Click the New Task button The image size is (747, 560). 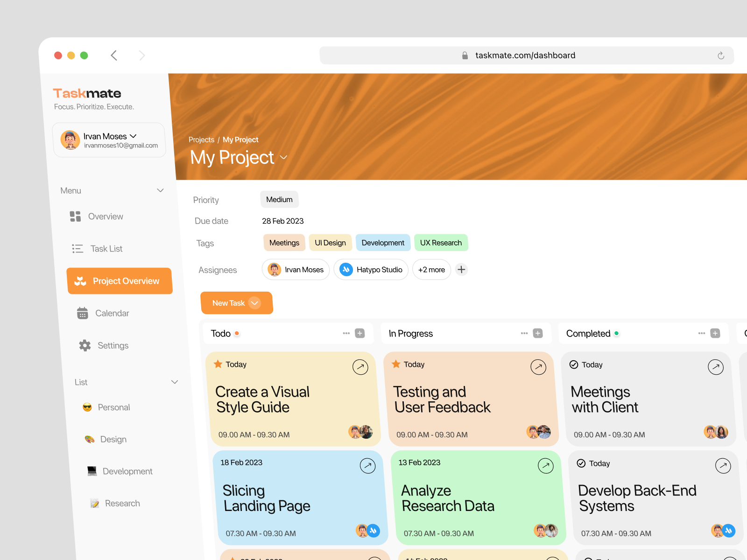point(237,303)
